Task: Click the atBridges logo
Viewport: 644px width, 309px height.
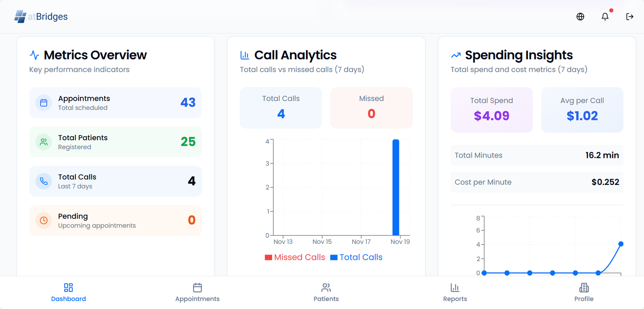Action: (x=41, y=17)
